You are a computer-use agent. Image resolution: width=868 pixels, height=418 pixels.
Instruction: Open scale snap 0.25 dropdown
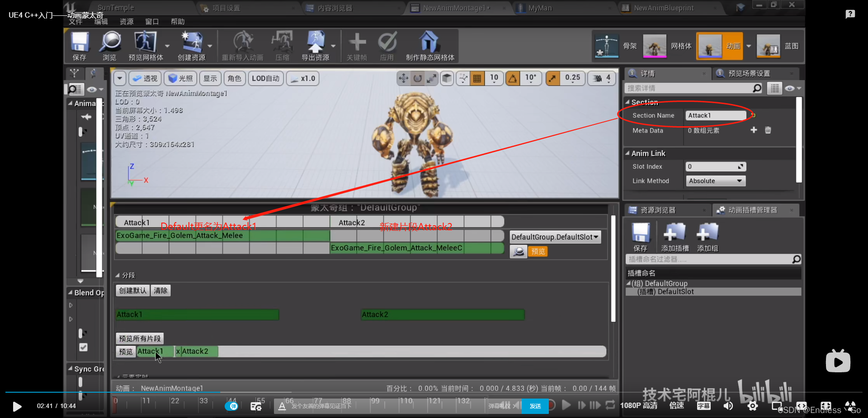(x=572, y=78)
